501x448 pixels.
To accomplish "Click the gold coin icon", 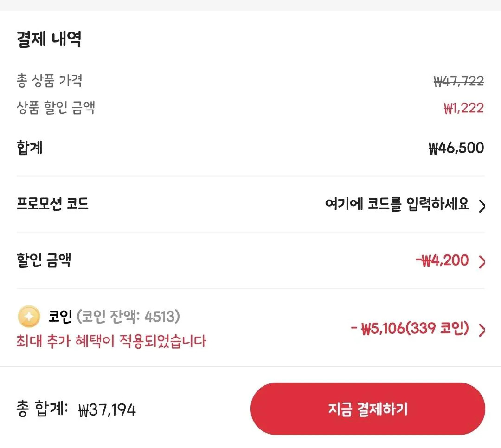I will point(29,317).
